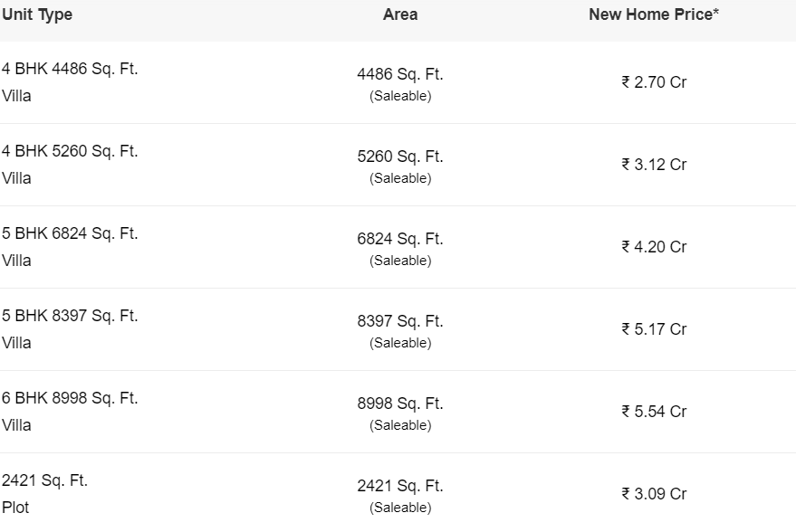Click the ₹ 4.20 Cr price
The height and width of the screenshot is (532, 796).
pyautogui.click(x=654, y=247)
